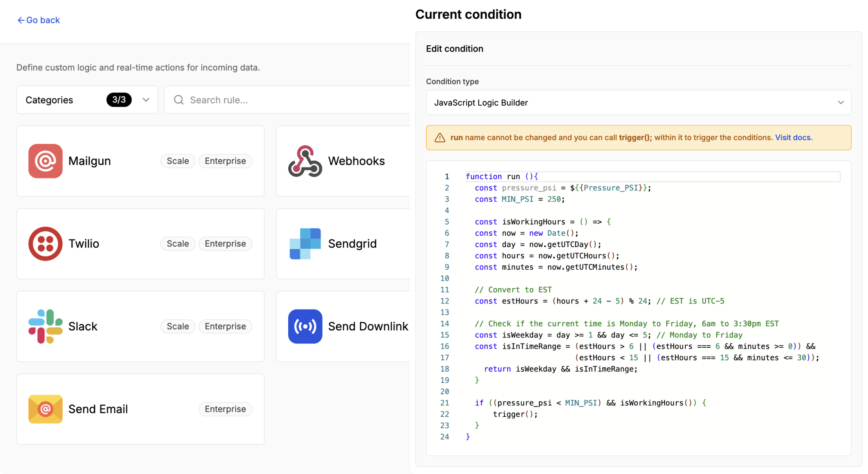Click the now.getUTCDay() line

(x=538, y=245)
